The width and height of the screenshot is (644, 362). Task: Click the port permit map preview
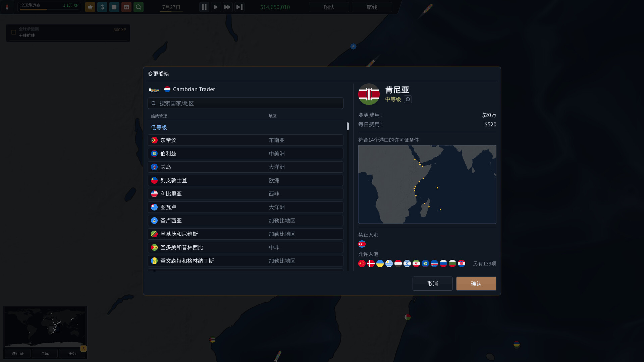pos(427,184)
